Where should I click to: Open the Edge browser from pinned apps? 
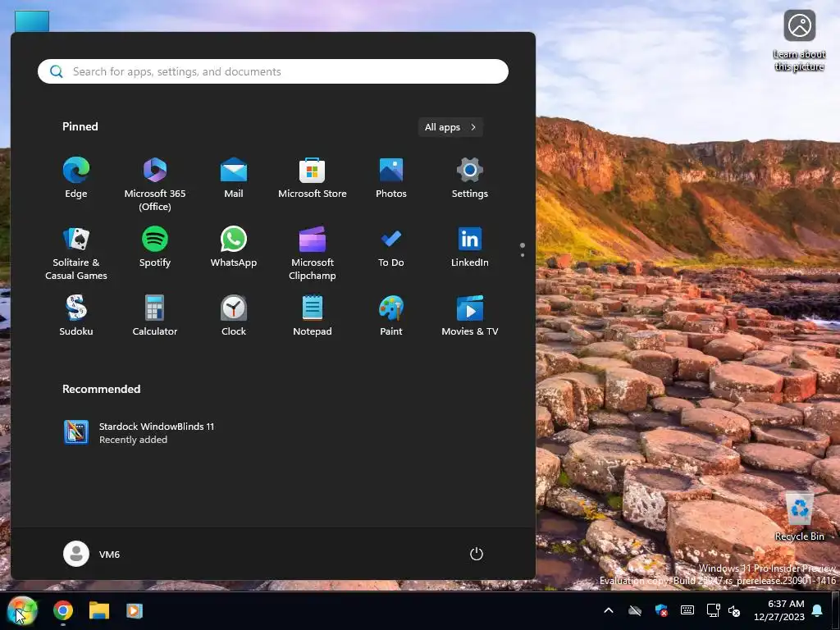(x=76, y=178)
